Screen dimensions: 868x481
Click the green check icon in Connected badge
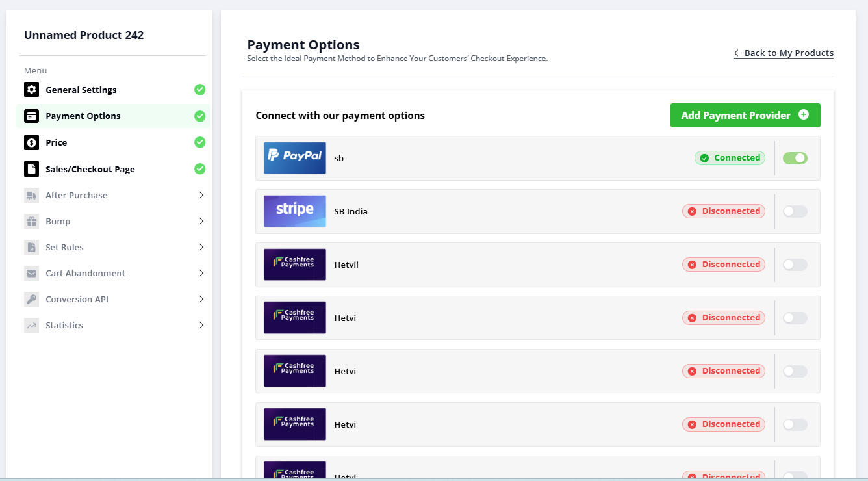(704, 158)
